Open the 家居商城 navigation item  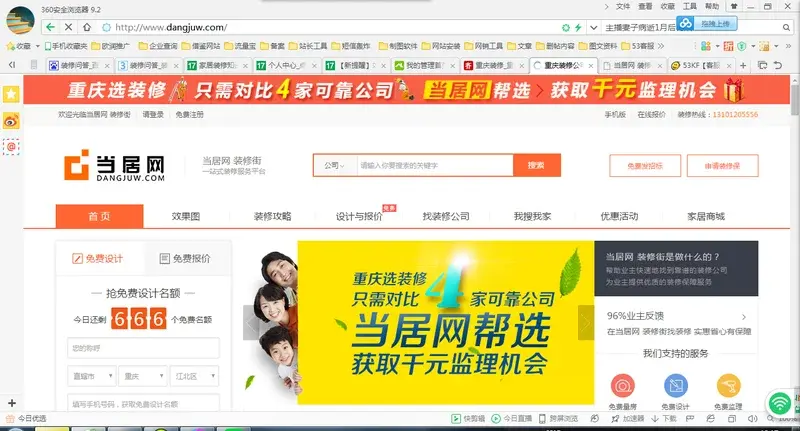(706, 216)
